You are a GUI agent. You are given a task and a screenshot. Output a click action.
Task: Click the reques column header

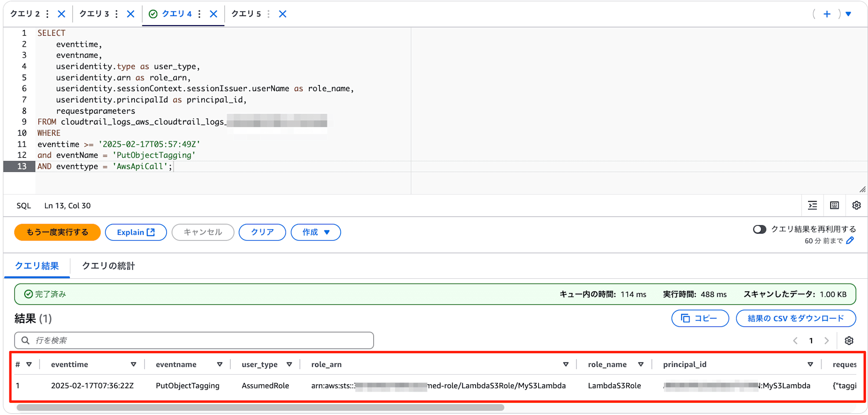(x=844, y=364)
